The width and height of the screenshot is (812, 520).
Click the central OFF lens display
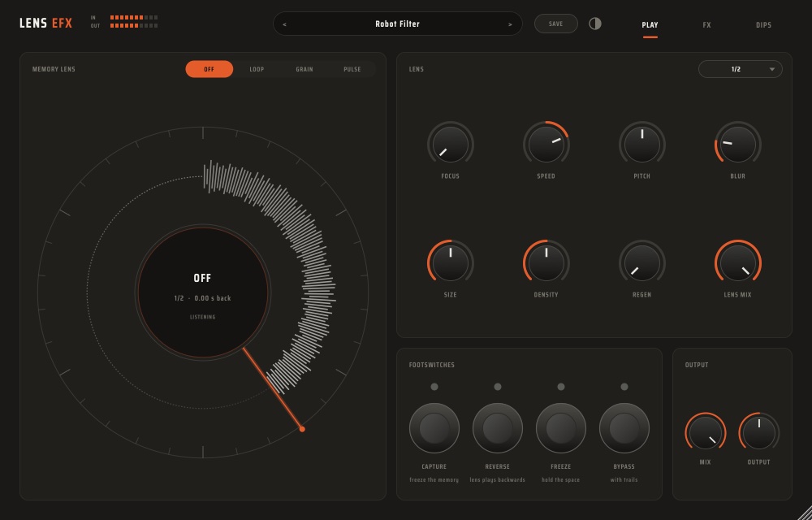coord(203,292)
